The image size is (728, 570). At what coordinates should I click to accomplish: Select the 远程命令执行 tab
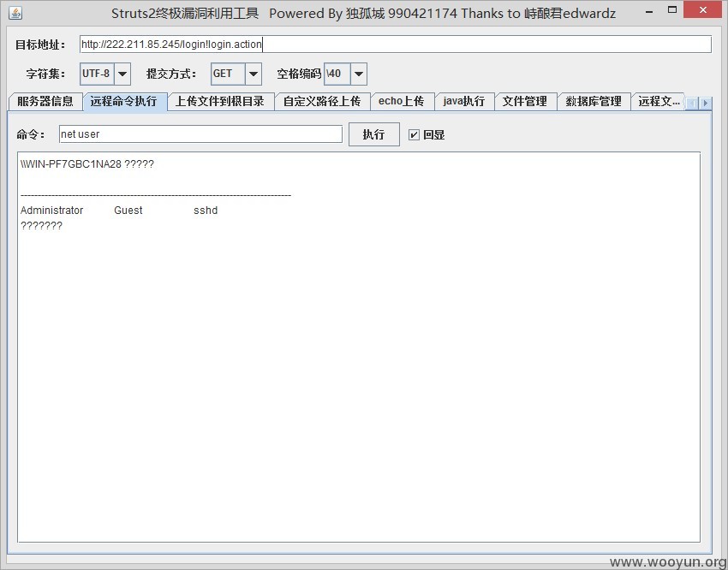coord(124,102)
